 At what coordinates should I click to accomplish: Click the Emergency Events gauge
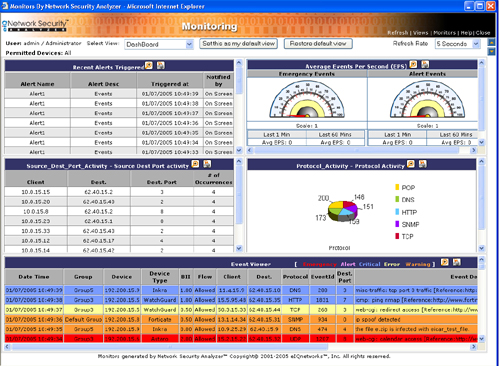(307, 100)
